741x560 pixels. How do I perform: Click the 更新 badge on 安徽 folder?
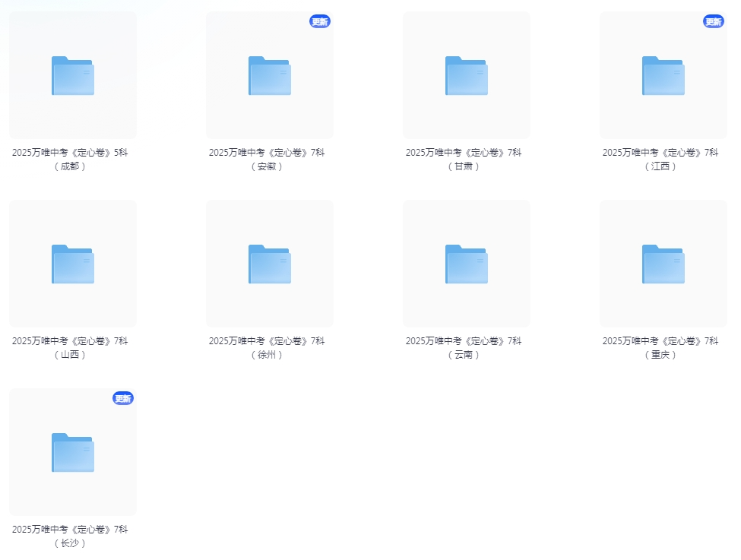pos(320,21)
